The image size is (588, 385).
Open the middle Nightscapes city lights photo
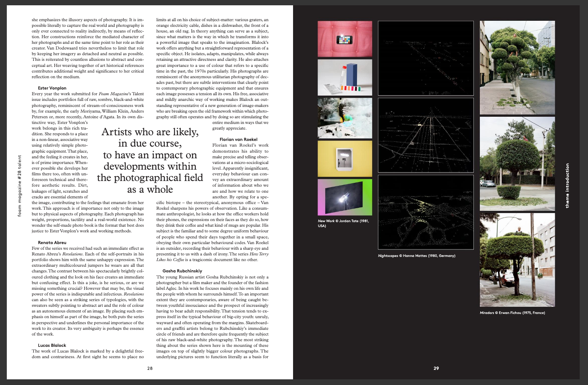425,135
